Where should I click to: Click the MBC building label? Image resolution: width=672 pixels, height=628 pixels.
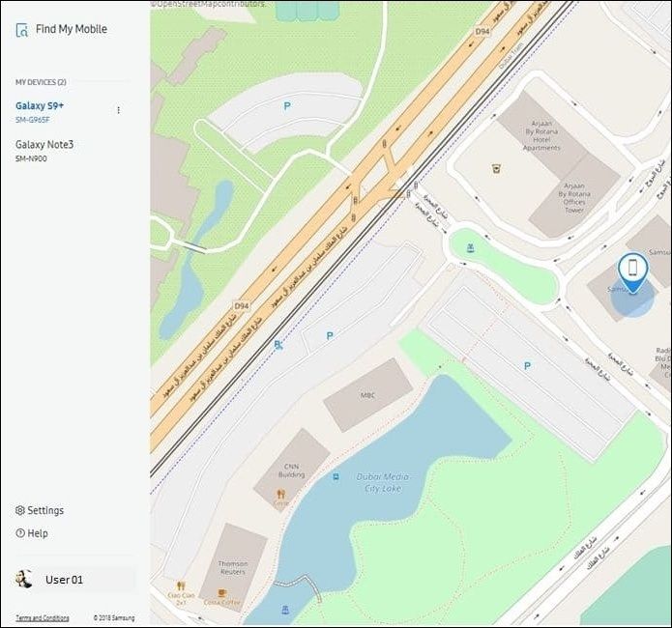tap(367, 395)
